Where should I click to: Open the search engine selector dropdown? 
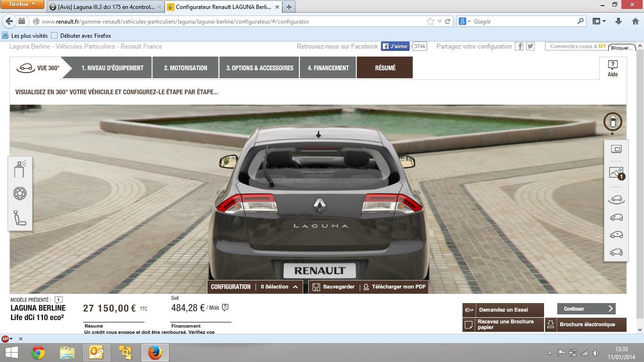[x=465, y=21]
